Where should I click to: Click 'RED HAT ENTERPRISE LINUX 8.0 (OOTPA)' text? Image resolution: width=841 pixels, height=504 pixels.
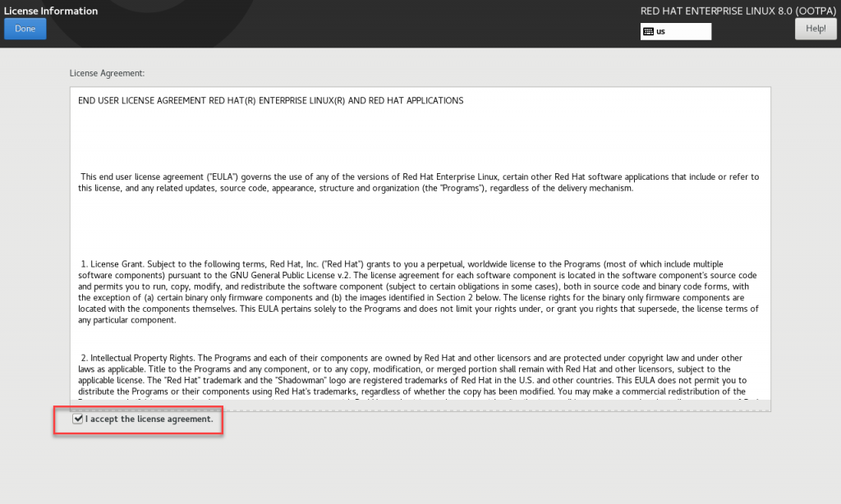738,11
